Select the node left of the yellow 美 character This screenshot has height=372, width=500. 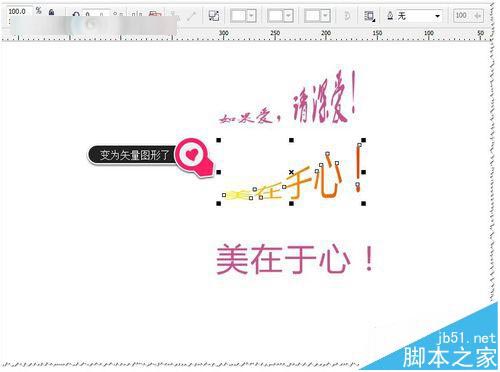pos(224,195)
